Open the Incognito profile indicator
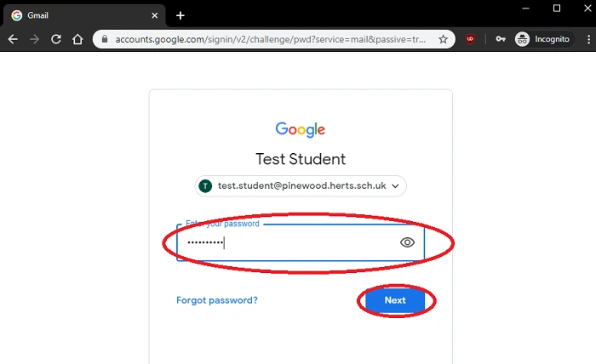 pos(542,39)
